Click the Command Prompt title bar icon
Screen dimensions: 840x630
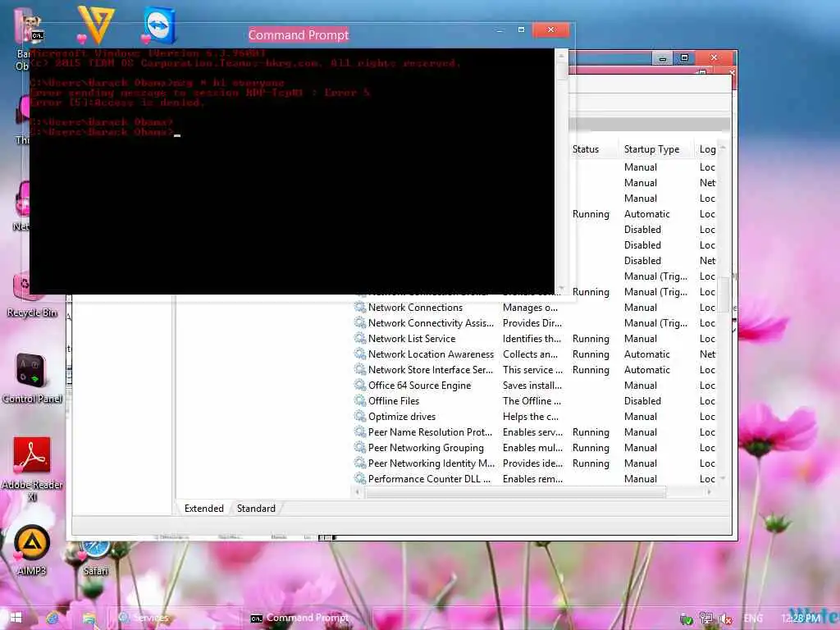[37, 35]
